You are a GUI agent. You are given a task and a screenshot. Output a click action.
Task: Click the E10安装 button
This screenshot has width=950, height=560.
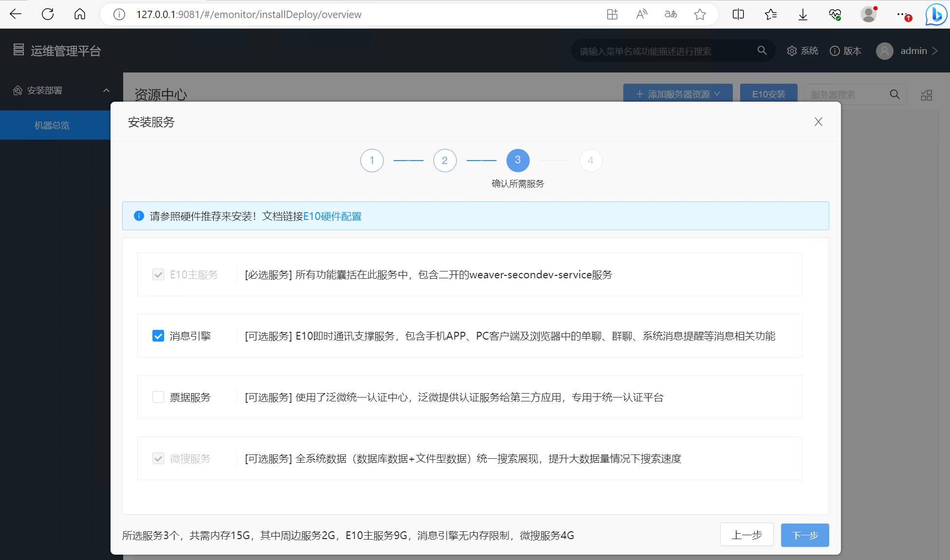tap(768, 94)
